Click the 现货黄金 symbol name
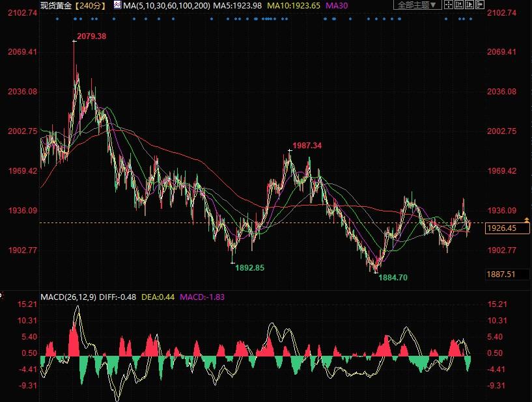Screen dimensions: 532x402 55,5
